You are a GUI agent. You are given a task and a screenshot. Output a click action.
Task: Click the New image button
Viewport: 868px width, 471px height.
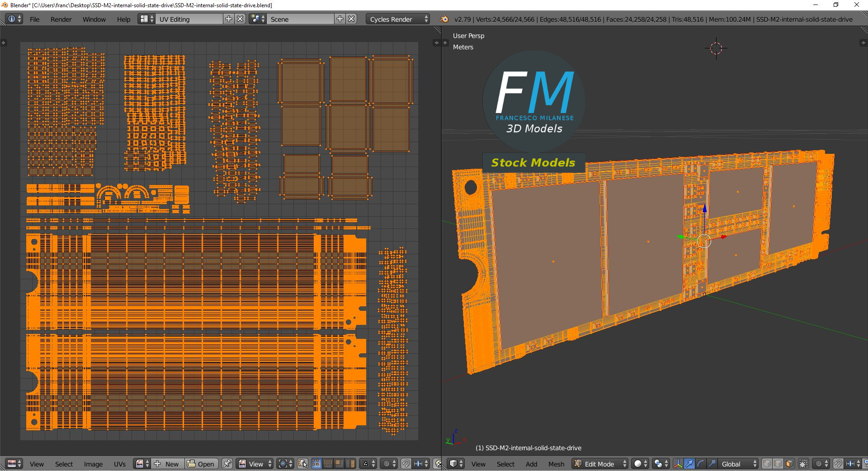tap(167, 464)
